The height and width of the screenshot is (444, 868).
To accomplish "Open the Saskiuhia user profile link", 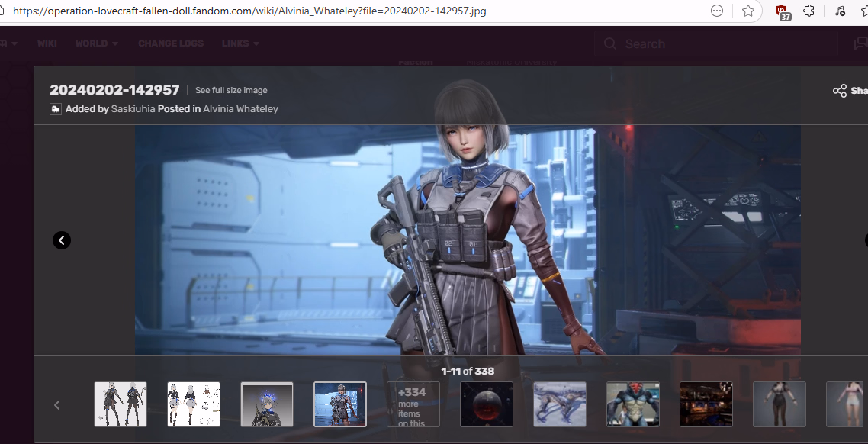I will coord(133,109).
